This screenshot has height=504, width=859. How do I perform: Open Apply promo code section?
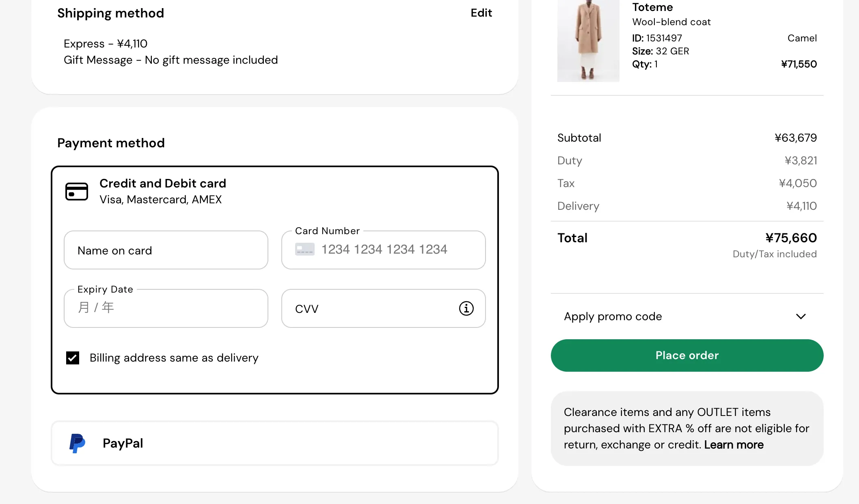(687, 317)
